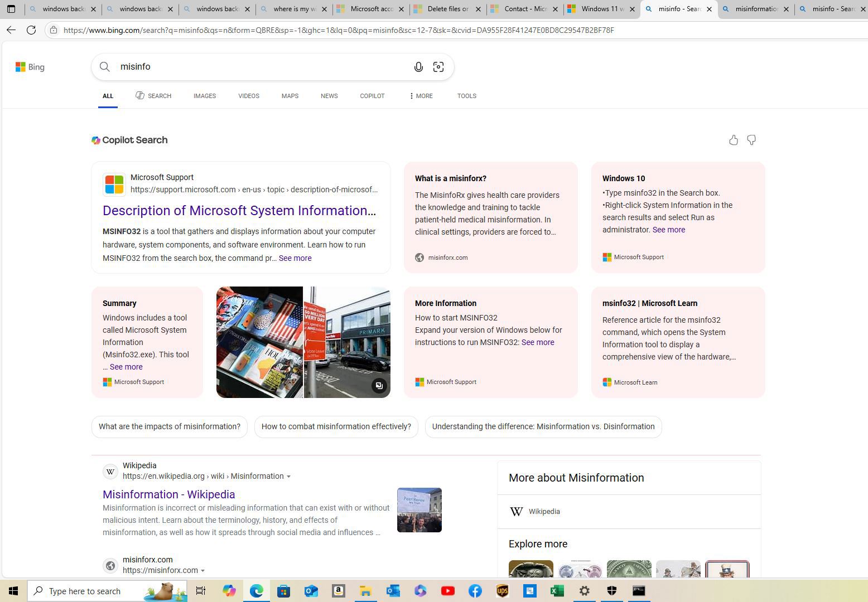Reload the page with refresh icon
Image resolution: width=868 pixels, height=602 pixels.
click(x=31, y=30)
